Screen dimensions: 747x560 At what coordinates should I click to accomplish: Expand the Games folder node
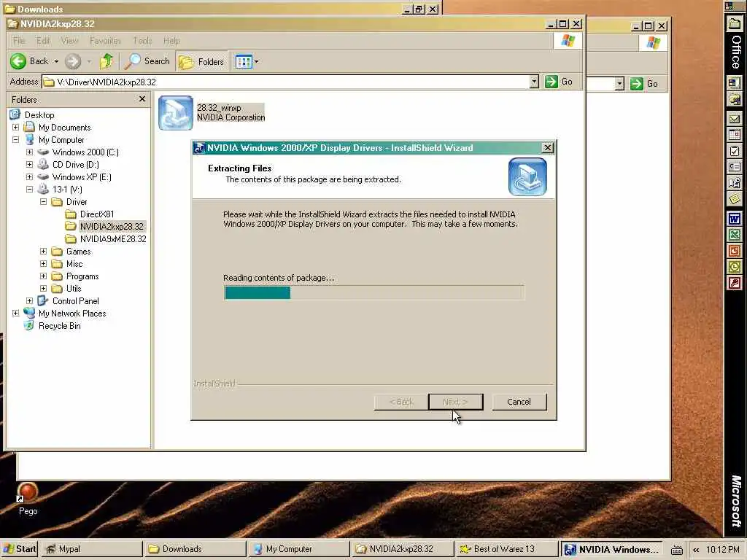tap(43, 251)
